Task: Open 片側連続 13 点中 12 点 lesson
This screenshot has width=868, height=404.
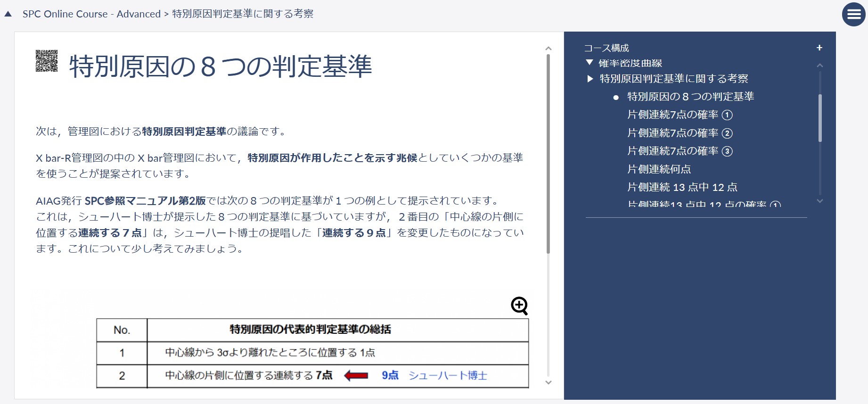Action: pyautogui.click(x=682, y=187)
